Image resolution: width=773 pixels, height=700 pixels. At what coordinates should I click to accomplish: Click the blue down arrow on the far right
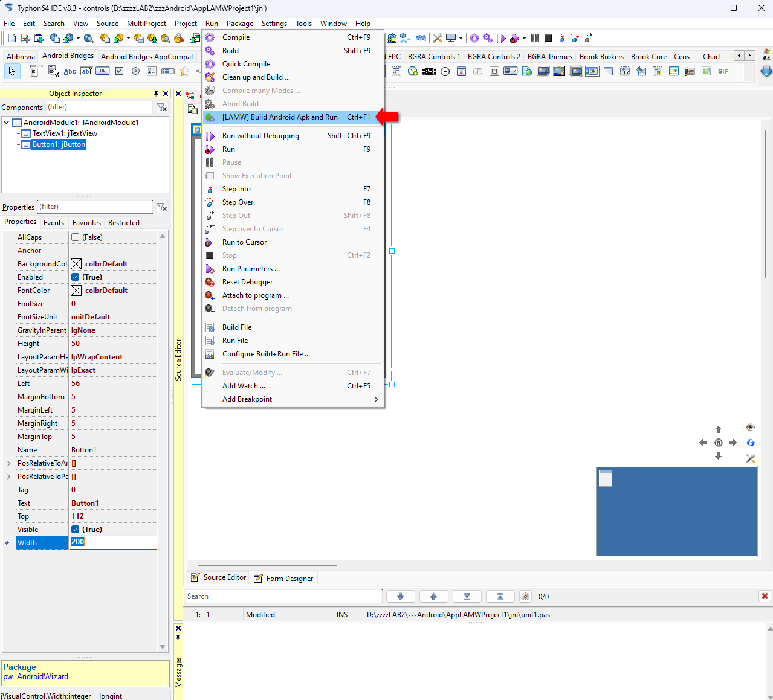tap(766, 71)
